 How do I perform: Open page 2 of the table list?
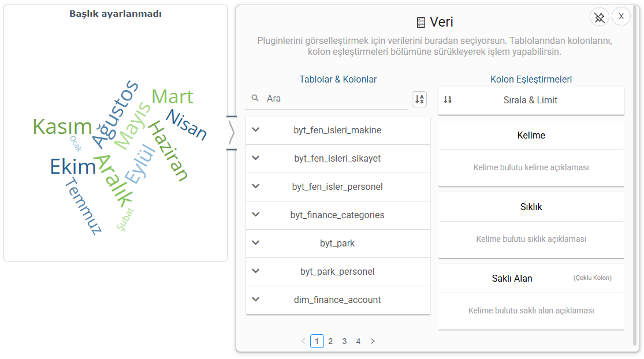tap(330, 341)
